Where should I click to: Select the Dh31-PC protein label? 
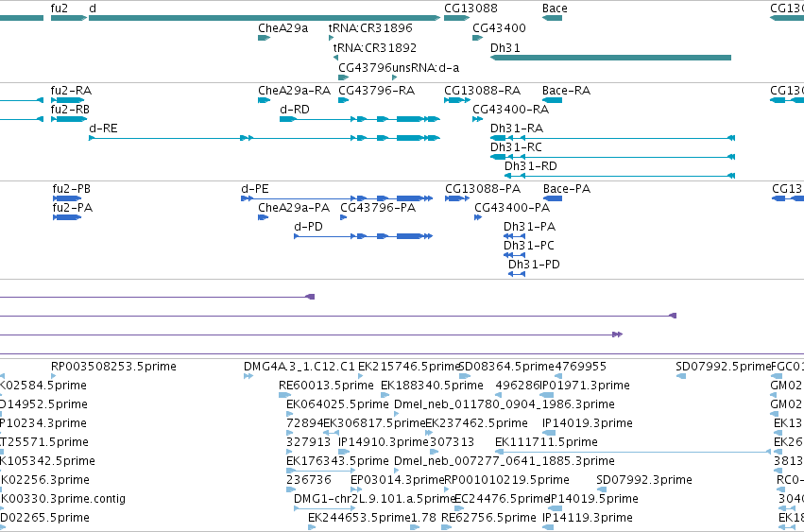[529, 246]
